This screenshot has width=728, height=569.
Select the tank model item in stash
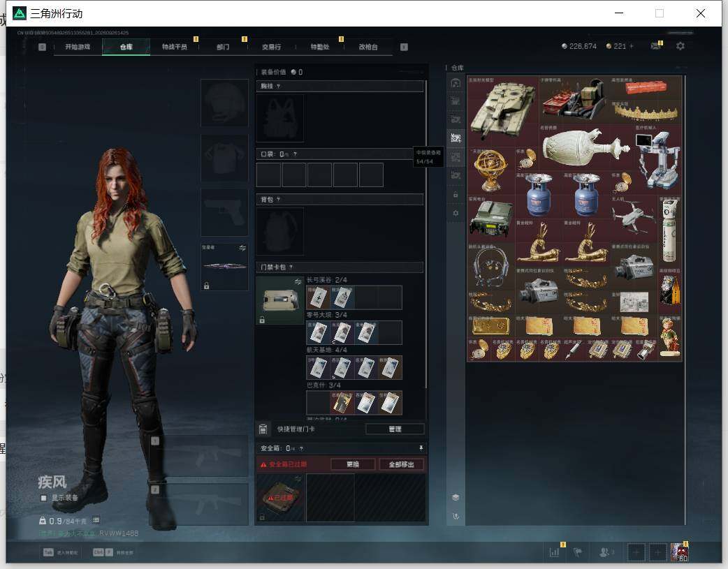(502, 112)
